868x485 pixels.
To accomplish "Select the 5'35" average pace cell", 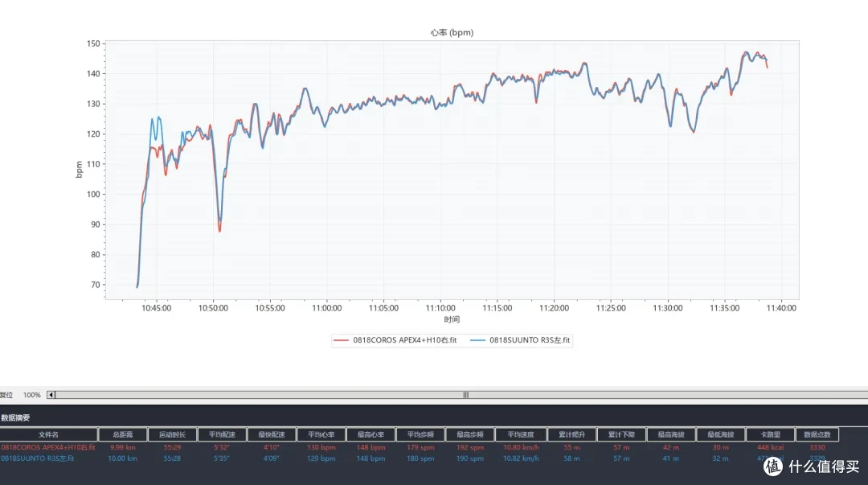I will click(x=222, y=458).
